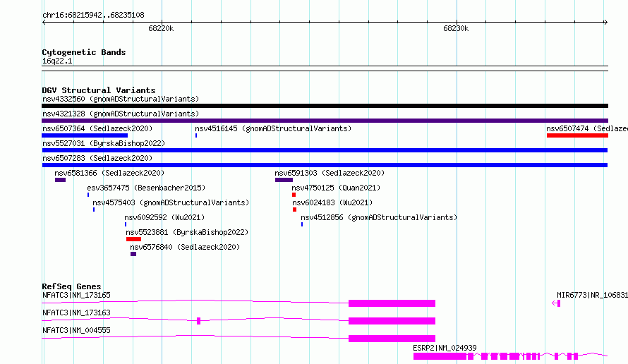Click the nsv4332560 black variant bar
Image resolution: width=628 pixels, height=364 pixels.
325,106
